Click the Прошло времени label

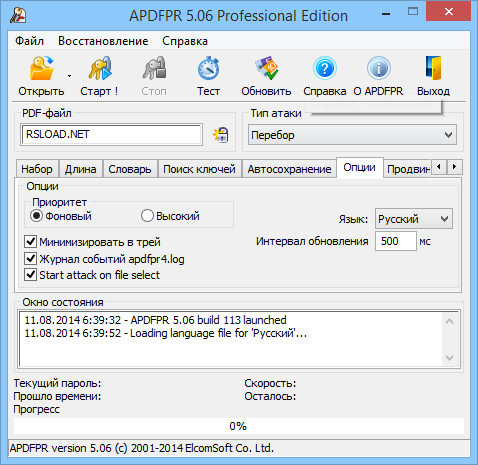pyautogui.click(x=57, y=396)
